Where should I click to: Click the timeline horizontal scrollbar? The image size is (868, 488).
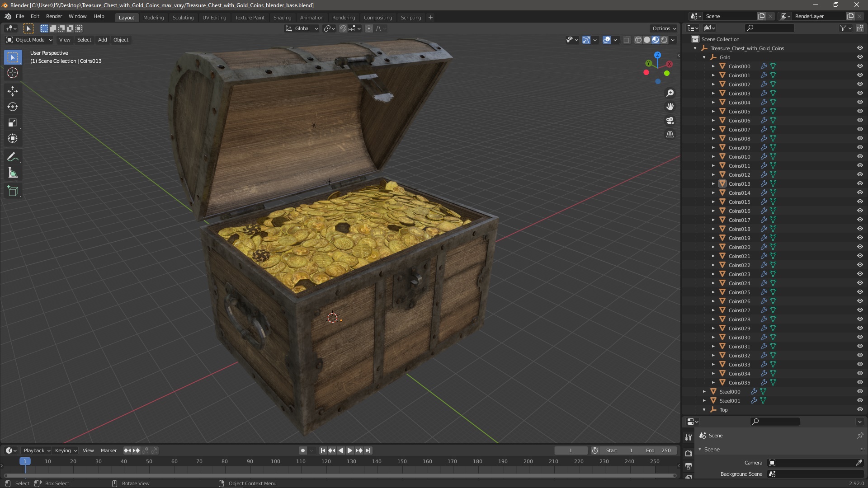pyautogui.click(x=340, y=475)
